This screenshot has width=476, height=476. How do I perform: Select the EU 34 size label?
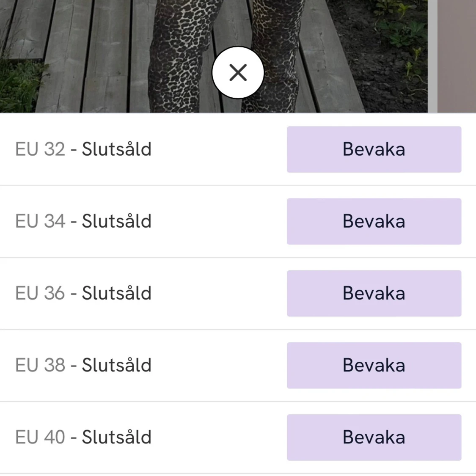40,221
